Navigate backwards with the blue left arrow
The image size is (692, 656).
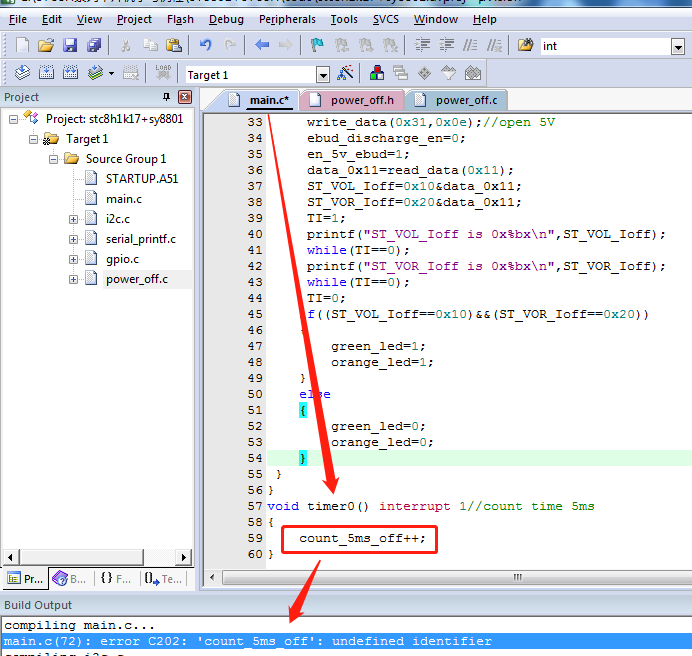262,45
